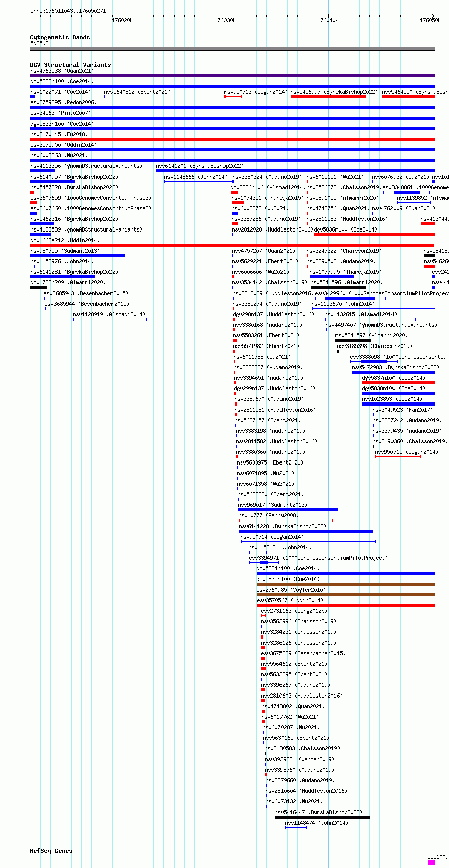Open esv2760985 (Vogler2010) variant
This screenshot has width=449, height=868.
291,590
